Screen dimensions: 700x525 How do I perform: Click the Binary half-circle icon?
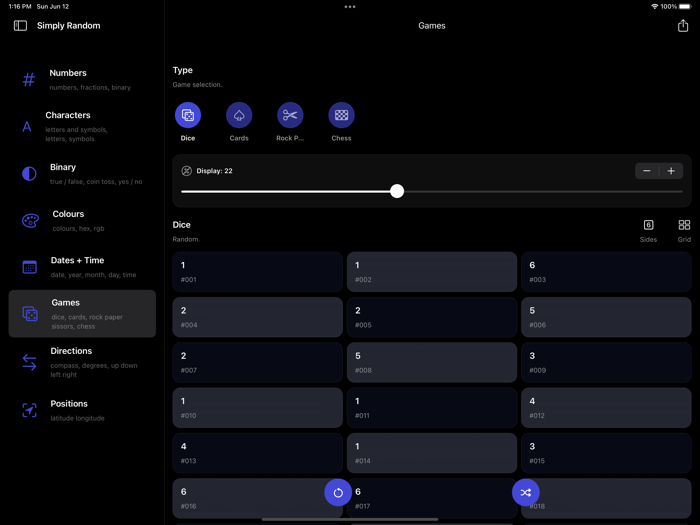pos(29,173)
